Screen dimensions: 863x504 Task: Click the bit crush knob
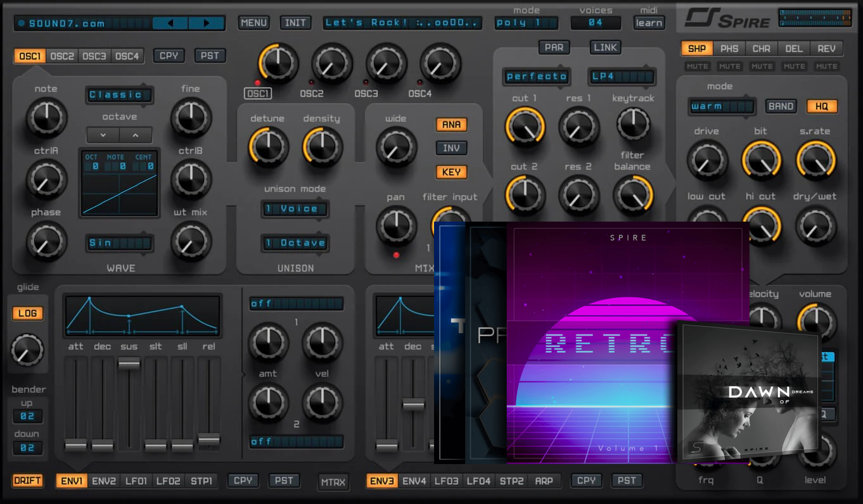[762, 160]
